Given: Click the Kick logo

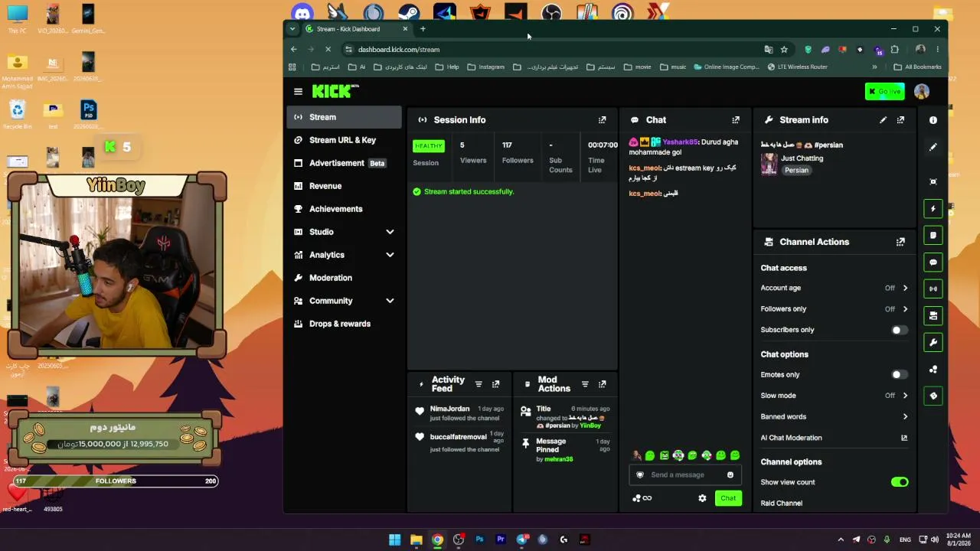Looking at the screenshot, I should coord(335,92).
